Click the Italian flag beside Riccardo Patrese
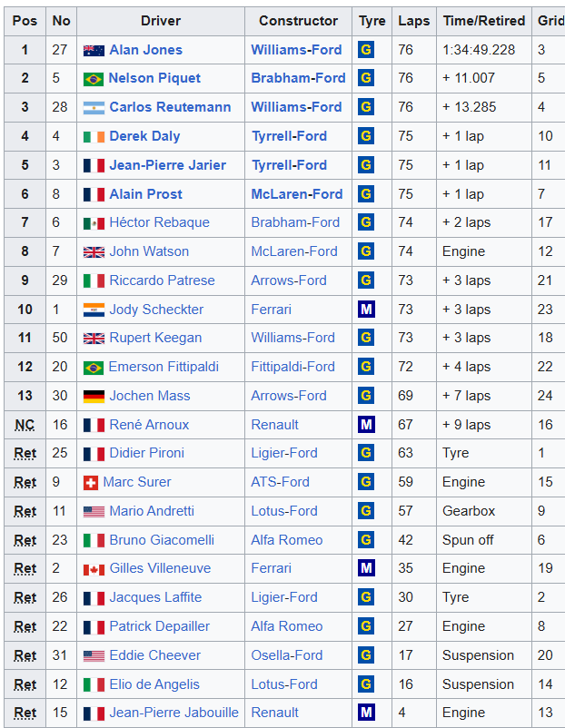565x728 pixels. tap(94, 280)
